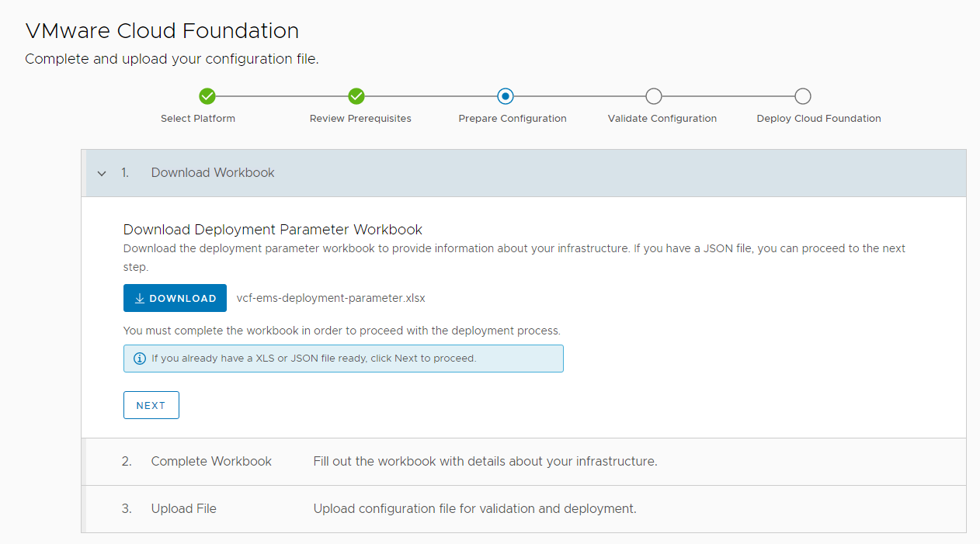Click the NEXT button
Viewport: 980px width, 544px height.
151,405
